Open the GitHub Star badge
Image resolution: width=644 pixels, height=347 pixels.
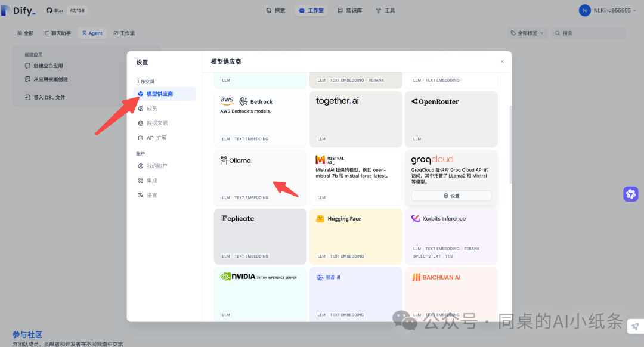(66, 10)
